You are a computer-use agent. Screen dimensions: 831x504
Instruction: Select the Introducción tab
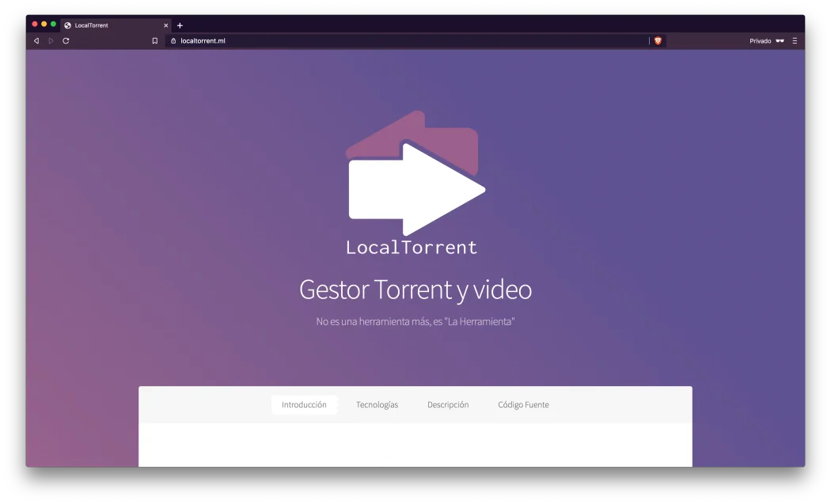pos(305,404)
